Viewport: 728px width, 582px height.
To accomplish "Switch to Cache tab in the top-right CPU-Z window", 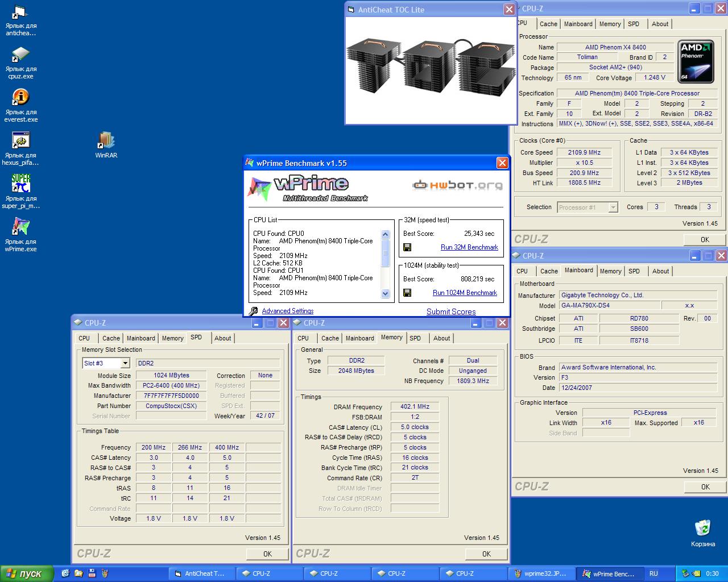I will tap(548, 24).
